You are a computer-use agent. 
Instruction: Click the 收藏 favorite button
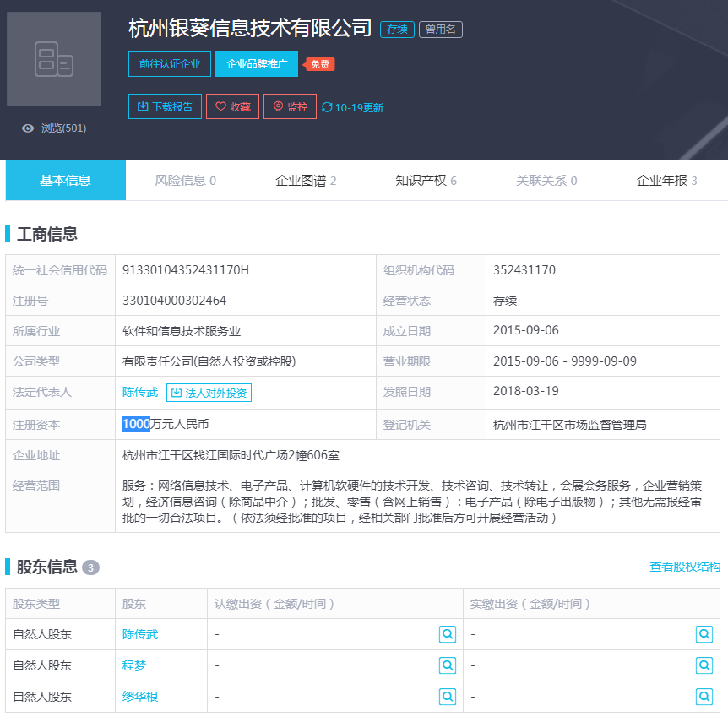(x=232, y=107)
